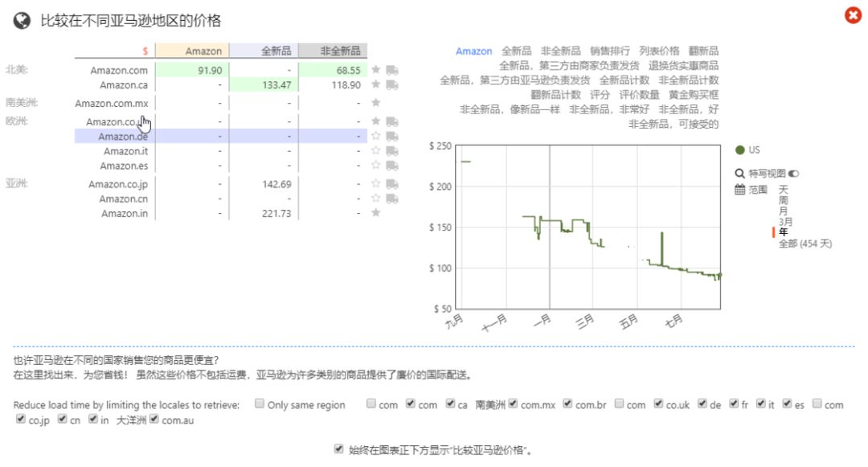The image size is (868, 467).
Task: Click the orange Amazon table column header
Action: [192, 51]
